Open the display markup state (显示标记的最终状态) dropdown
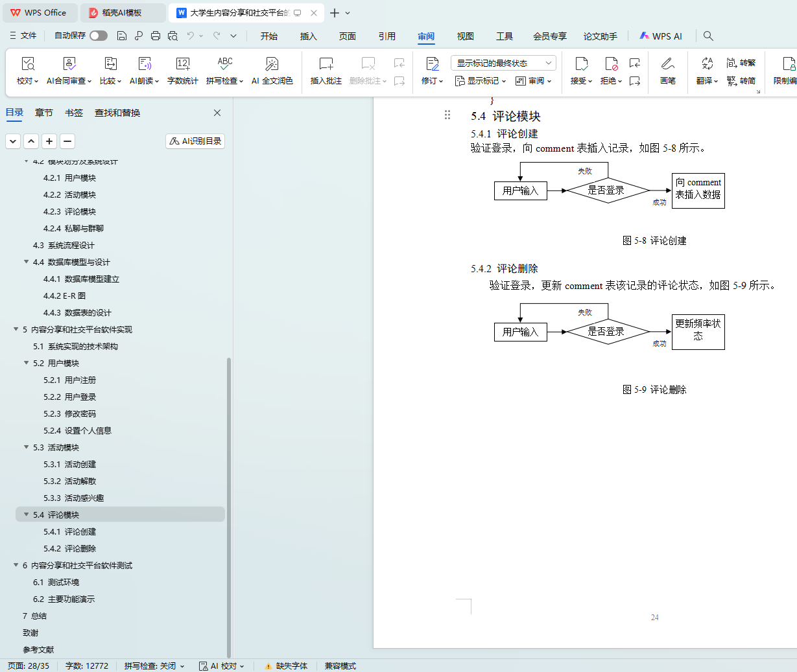Viewport: 797px width, 672px height. tap(503, 63)
